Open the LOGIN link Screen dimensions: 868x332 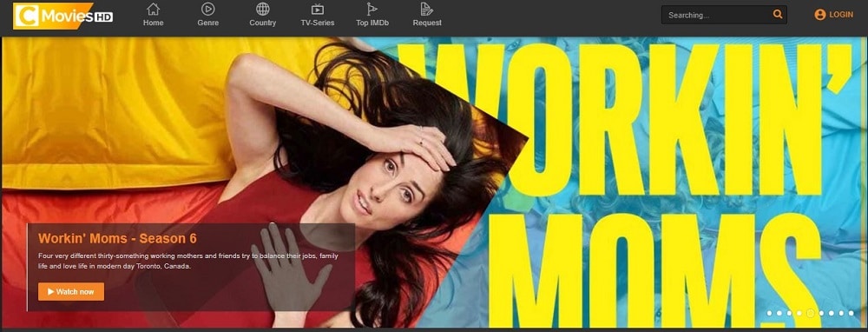pyautogui.click(x=833, y=15)
